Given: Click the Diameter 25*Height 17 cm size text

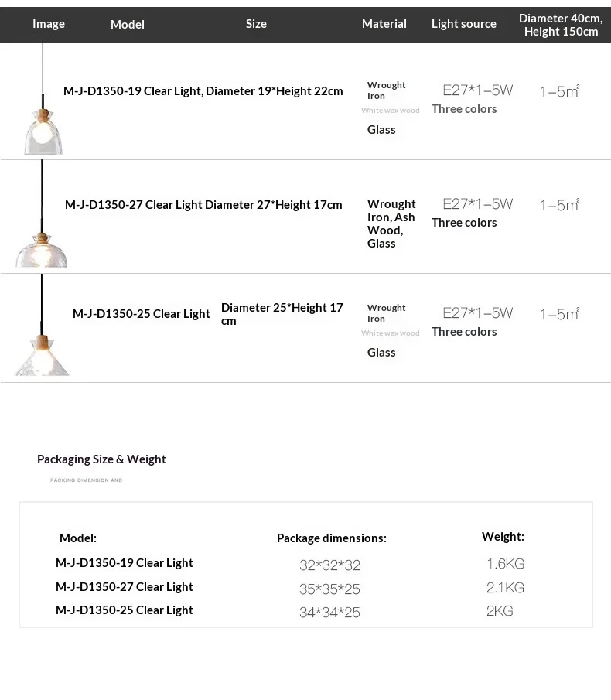Looking at the screenshot, I should [x=282, y=314].
